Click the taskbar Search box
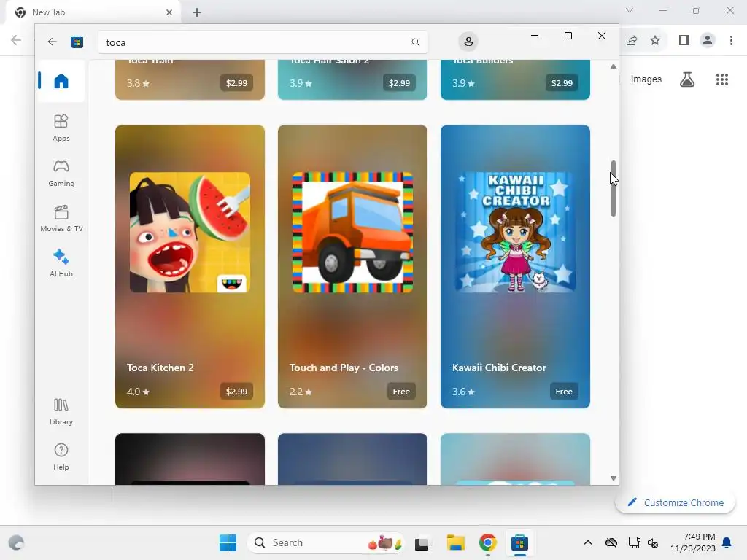The image size is (747, 560). click(325, 542)
